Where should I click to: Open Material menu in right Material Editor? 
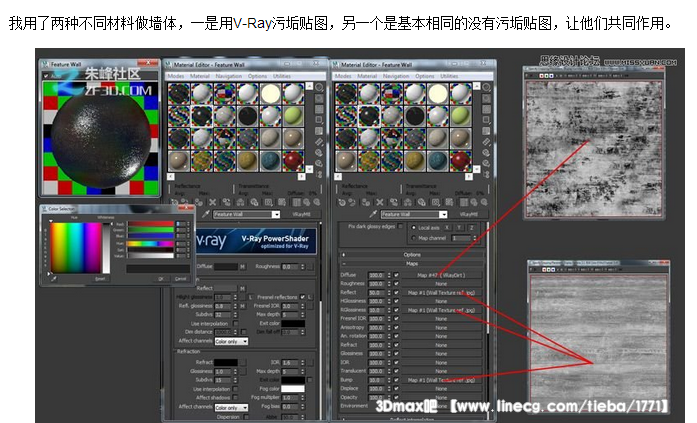pos(367,76)
